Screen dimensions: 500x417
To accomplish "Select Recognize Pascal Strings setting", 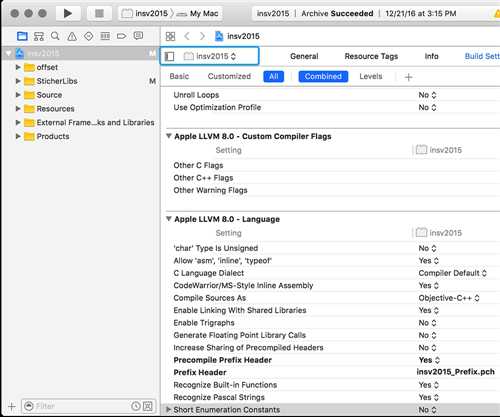I will coord(219,397).
